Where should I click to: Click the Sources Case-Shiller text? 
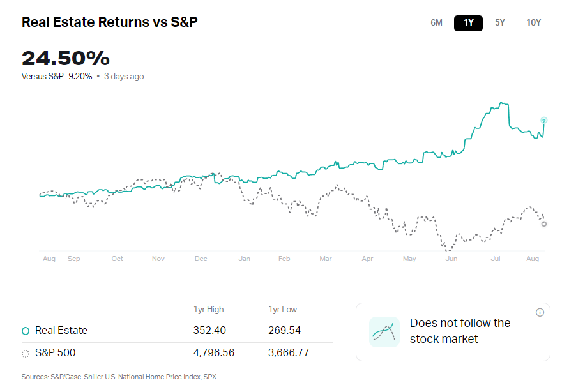coord(119,377)
